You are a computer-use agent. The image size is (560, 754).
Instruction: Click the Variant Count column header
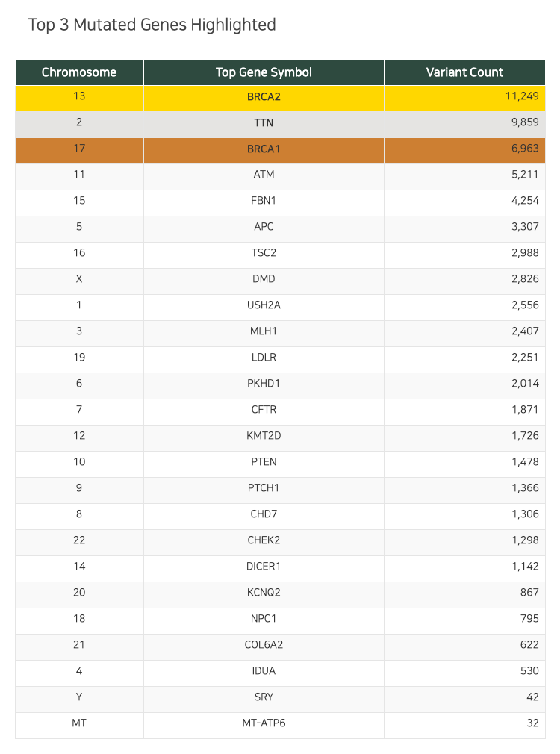pyautogui.click(x=464, y=72)
